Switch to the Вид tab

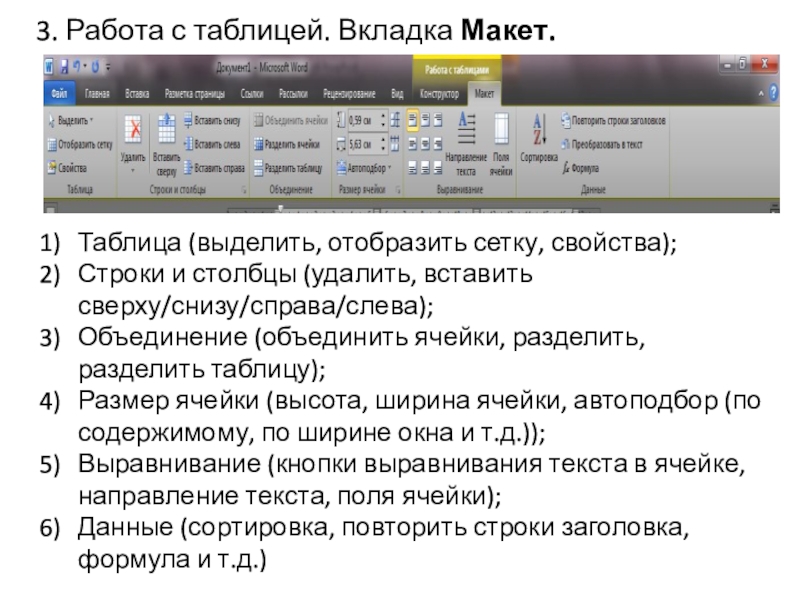click(x=397, y=93)
